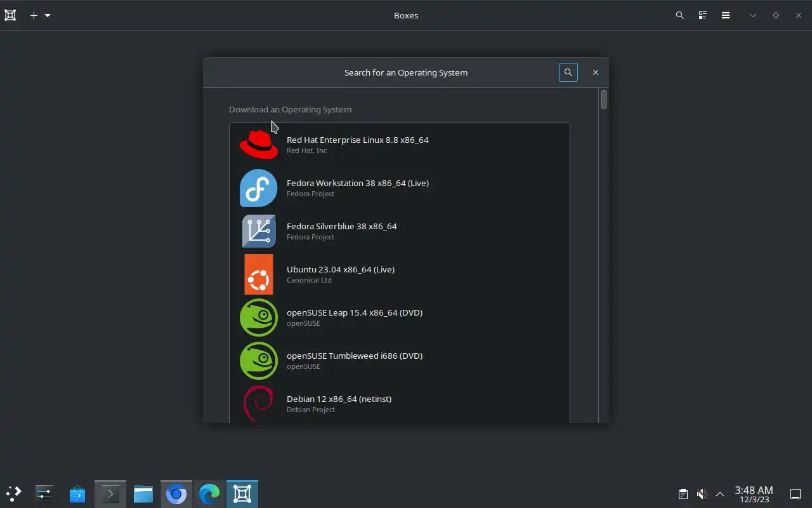Choose openSUSE Tumbleweed i686 (DVD)

(400, 361)
